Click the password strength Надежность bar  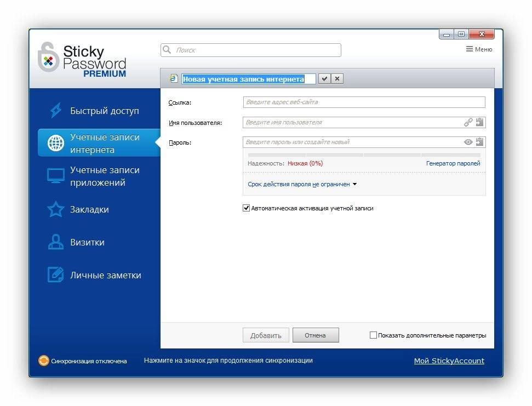pos(364,155)
